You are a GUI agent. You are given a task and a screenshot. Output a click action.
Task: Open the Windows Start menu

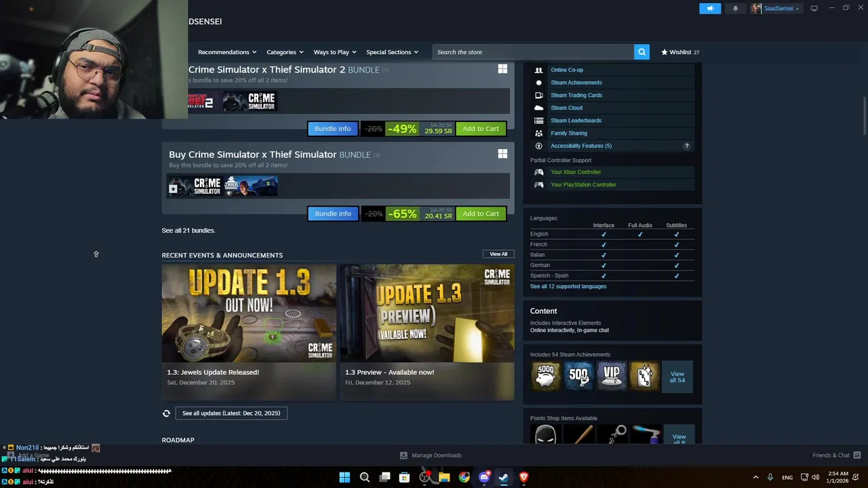[x=344, y=477]
